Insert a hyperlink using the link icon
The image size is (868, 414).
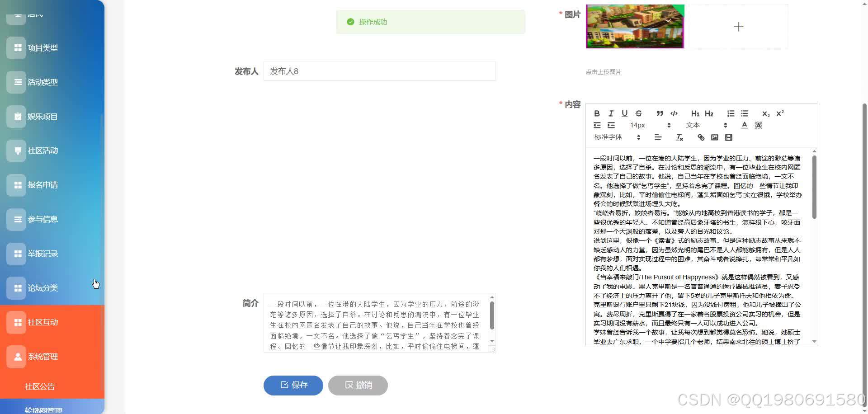[x=701, y=137]
